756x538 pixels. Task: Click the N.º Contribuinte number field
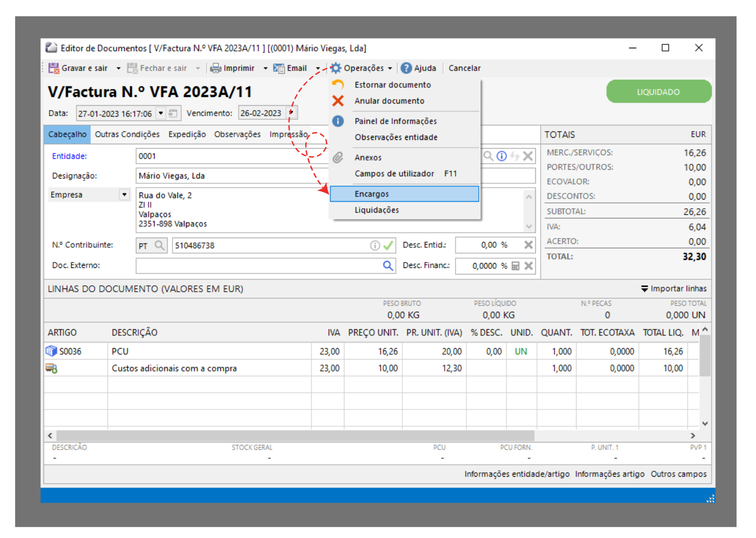coord(271,246)
